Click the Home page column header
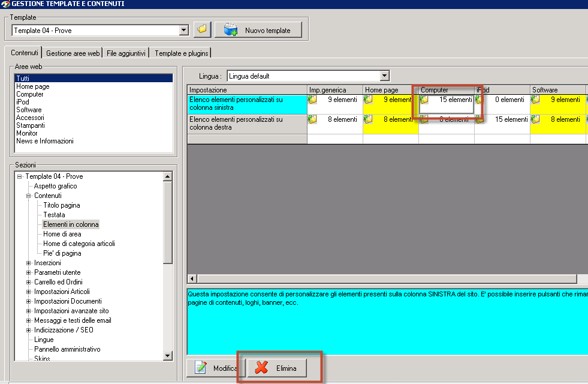This screenshot has width=588, height=384. point(391,90)
